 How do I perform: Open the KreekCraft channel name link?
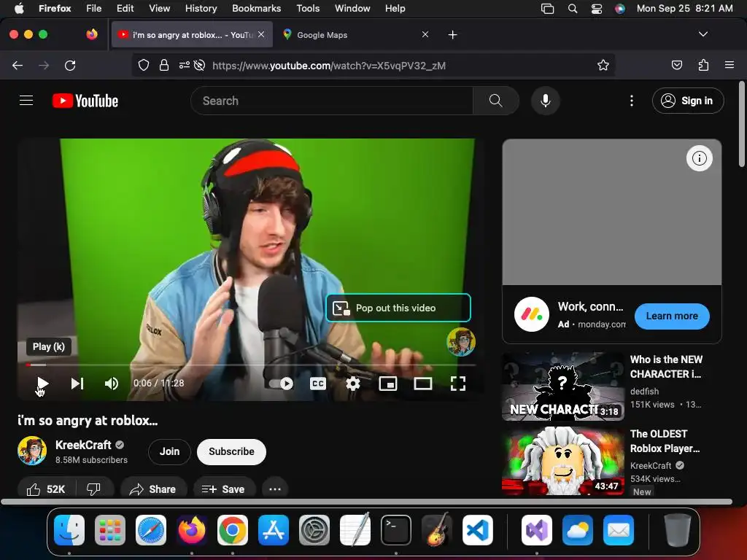(x=83, y=445)
